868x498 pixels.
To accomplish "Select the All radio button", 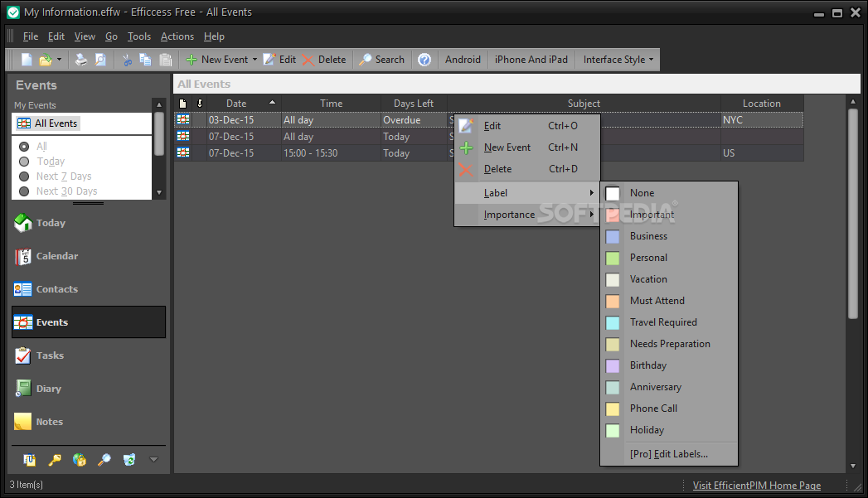I will (24, 147).
